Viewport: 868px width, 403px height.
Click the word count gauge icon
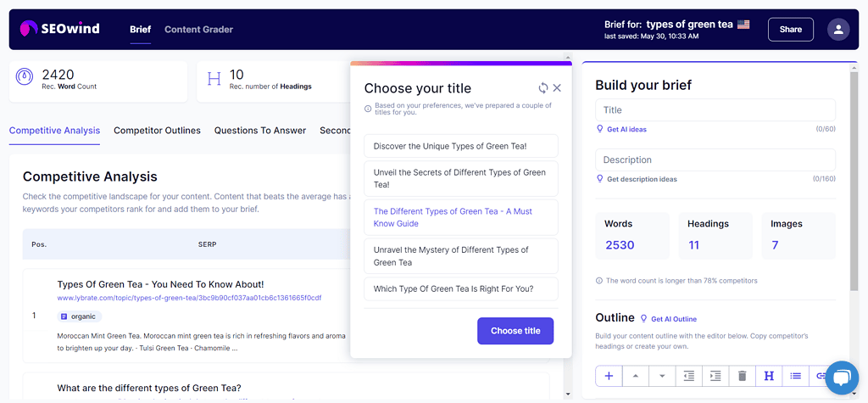(x=25, y=77)
